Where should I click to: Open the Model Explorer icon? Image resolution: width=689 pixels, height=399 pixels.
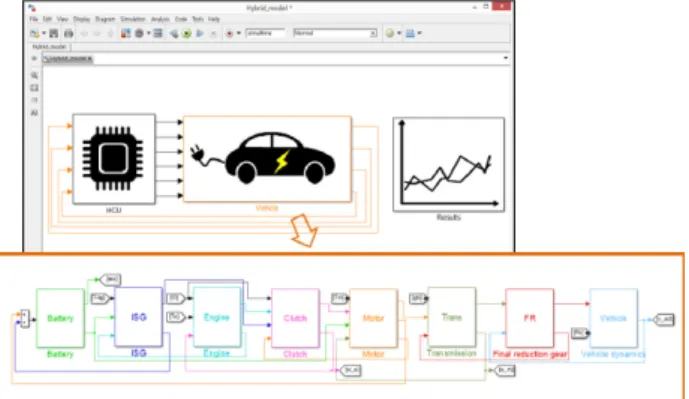coord(158,33)
